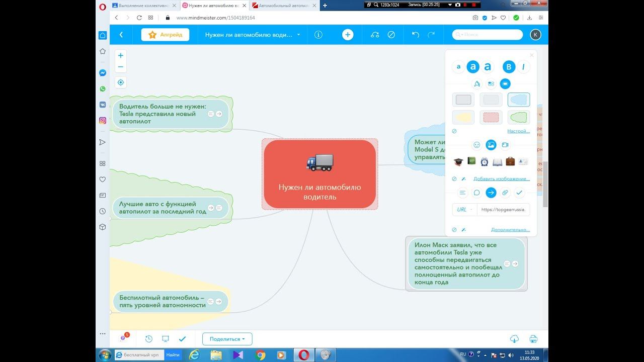Select the central topic Нужен ли автомобилю водитель
The height and width of the screenshot is (362, 644).
[x=320, y=174]
